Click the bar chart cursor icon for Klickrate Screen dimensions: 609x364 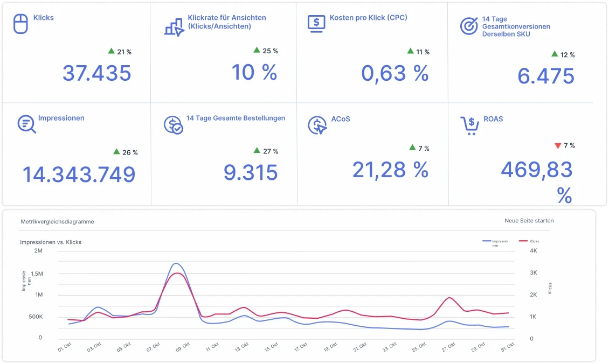(174, 26)
